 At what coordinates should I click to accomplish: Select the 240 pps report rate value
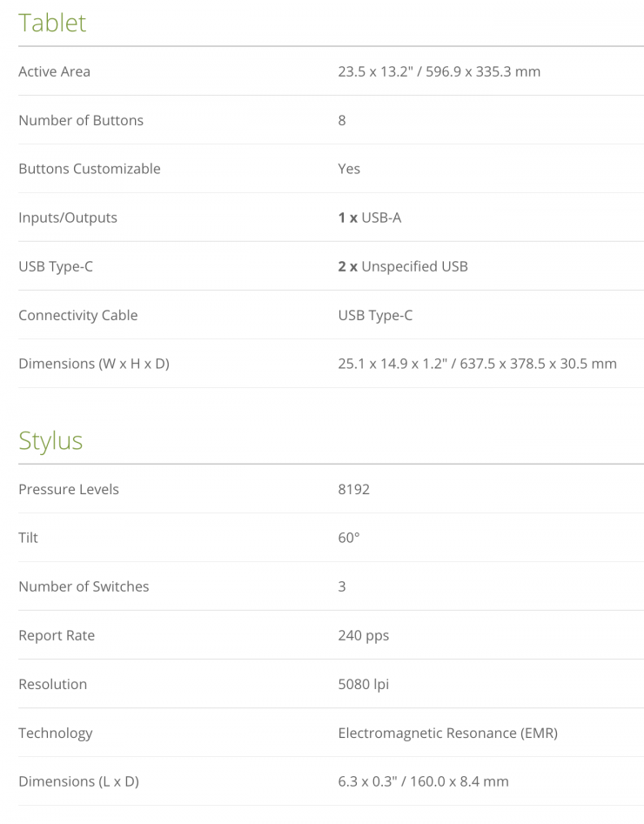coord(364,635)
